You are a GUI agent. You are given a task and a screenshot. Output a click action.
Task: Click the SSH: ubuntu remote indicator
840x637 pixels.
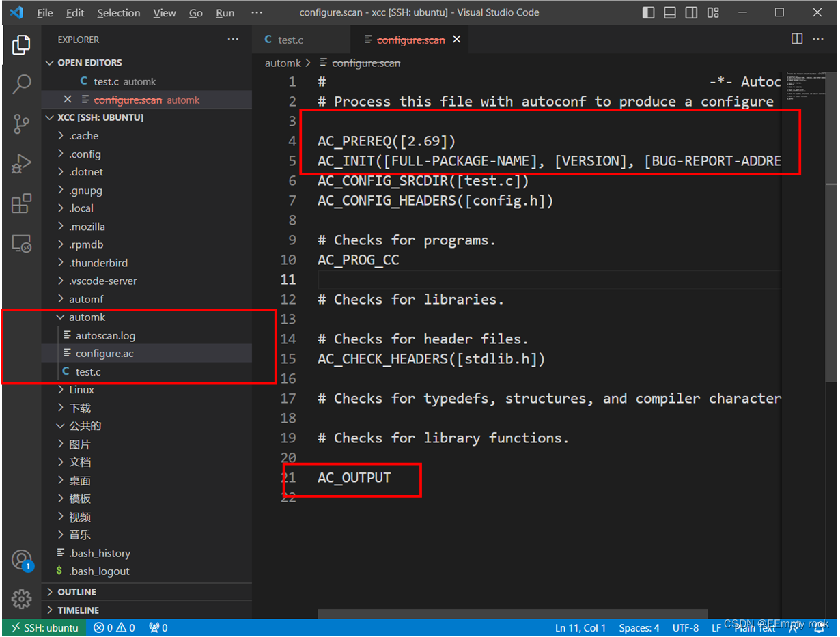[44, 627]
